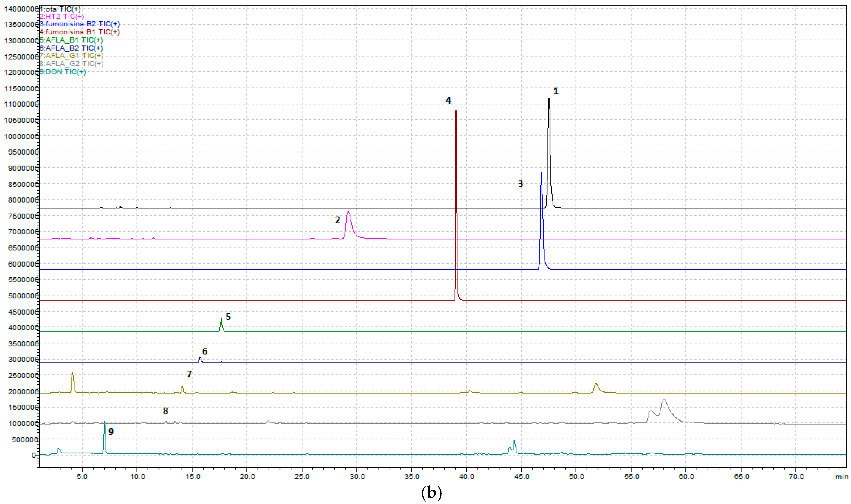Select the '2:HT2 TIC(+)' legend label
851x504 pixels.
pyautogui.click(x=62, y=16)
